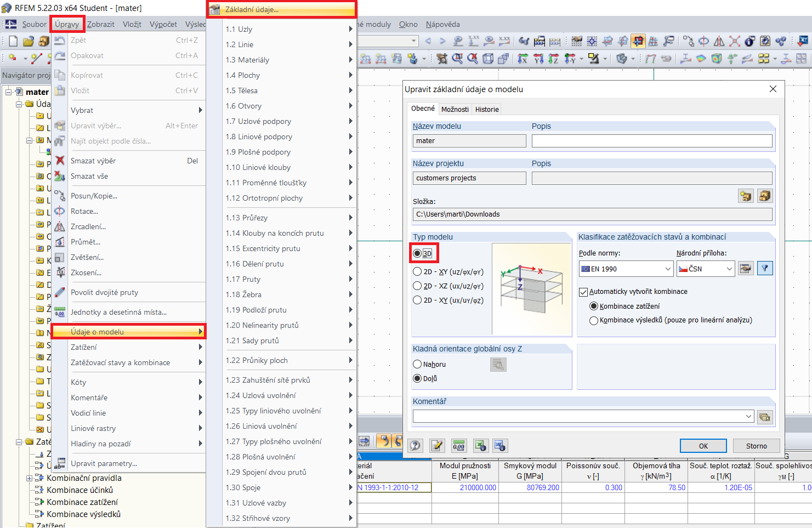Image resolution: width=812 pixels, height=528 pixels.
Task: Click Kombinace účinků in the navigator tree
Action: pyautogui.click(x=80, y=490)
